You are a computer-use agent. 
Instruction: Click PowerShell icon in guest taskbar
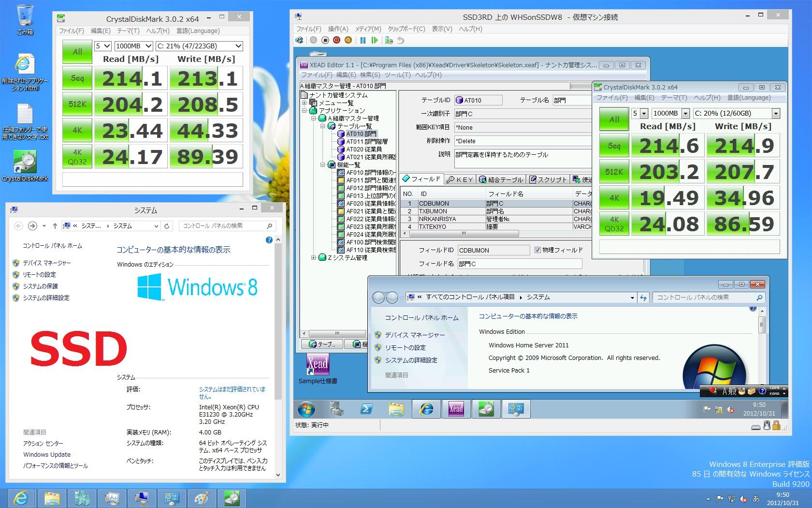tap(366, 409)
